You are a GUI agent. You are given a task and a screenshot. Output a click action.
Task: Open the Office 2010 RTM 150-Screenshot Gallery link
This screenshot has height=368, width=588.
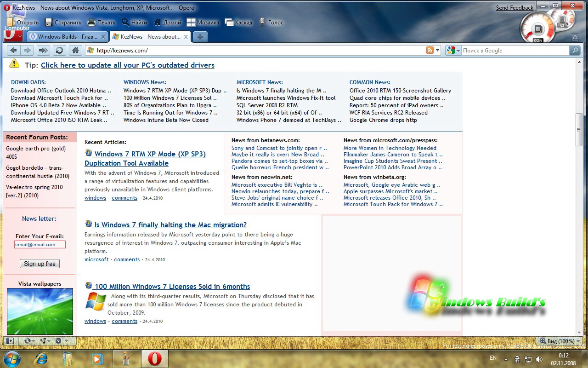[x=400, y=91]
